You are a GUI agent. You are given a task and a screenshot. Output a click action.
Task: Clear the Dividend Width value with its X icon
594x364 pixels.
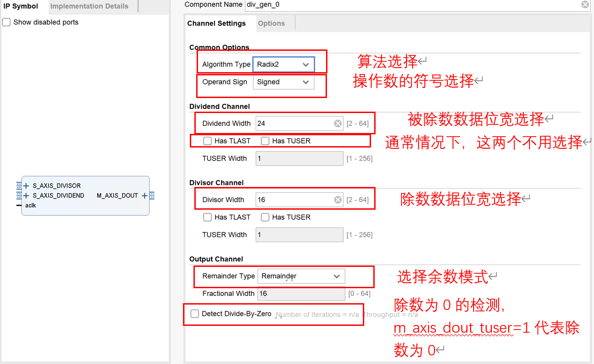[338, 123]
